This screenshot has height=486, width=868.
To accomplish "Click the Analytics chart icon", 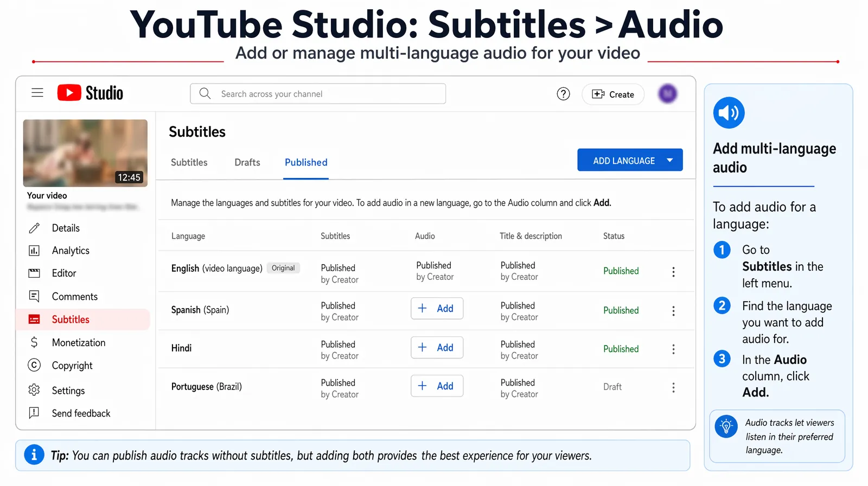I will click(x=34, y=251).
